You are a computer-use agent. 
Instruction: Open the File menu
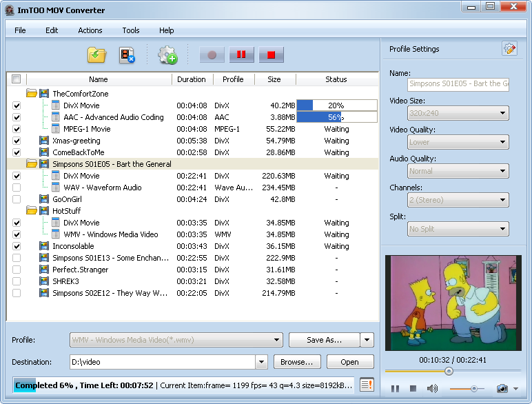pyautogui.click(x=20, y=30)
